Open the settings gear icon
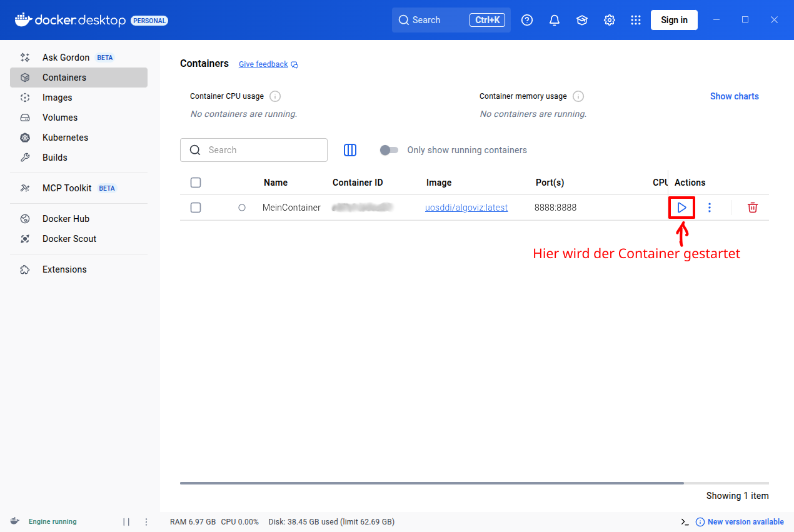This screenshot has height=532, width=794. (x=609, y=20)
